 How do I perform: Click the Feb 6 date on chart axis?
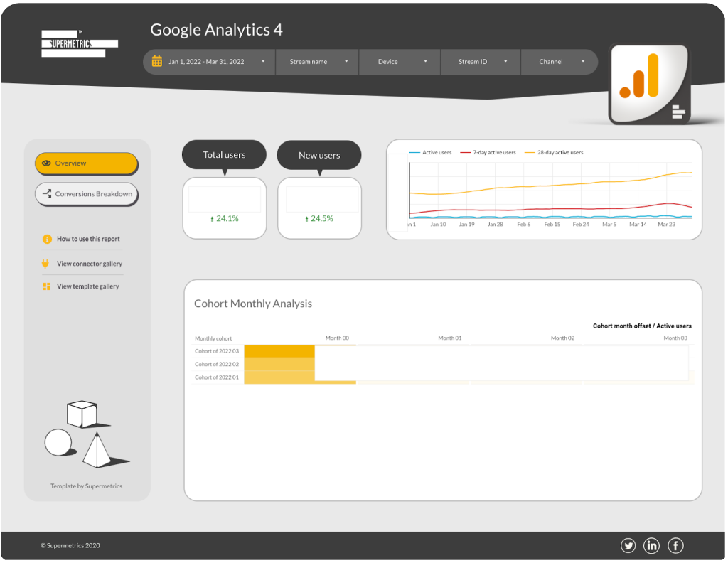pos(524,224)
